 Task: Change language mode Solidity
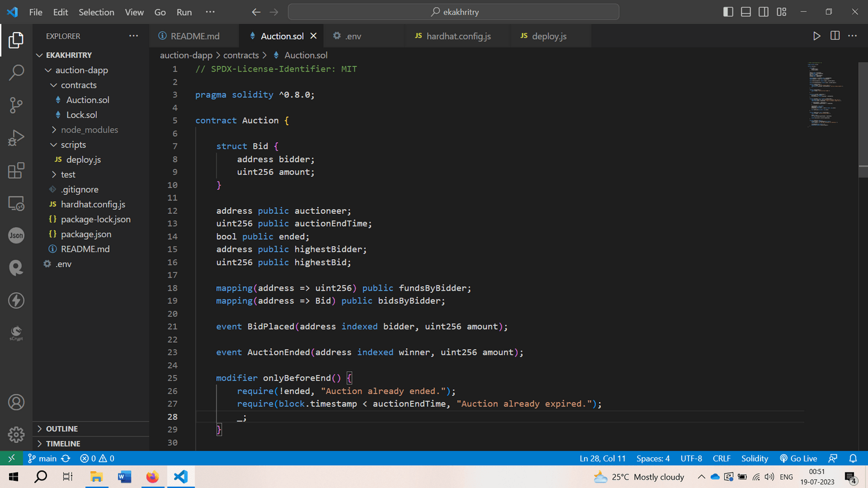click(755, 458)
